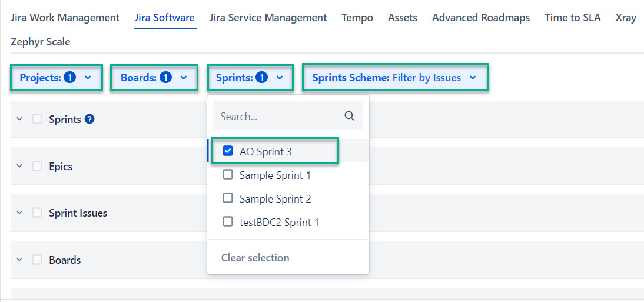Focus the sprint Search field
644x302 pixels.
[288, 116]
